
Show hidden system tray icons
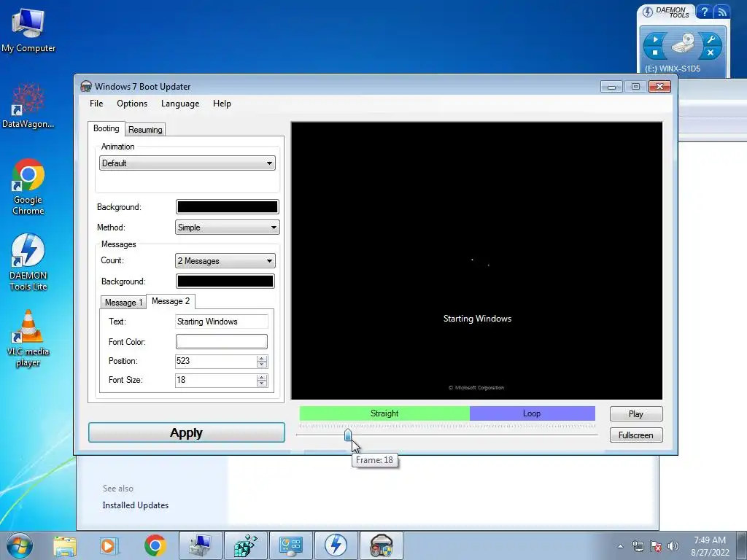[x=620, y=546]
